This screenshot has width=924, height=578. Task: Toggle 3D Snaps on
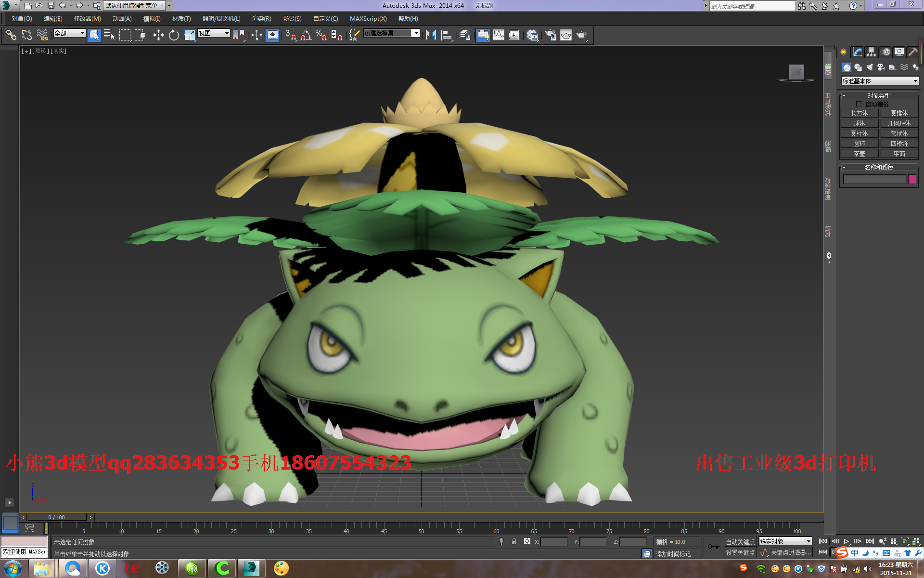pyautogui.click(x=290, y=35)
